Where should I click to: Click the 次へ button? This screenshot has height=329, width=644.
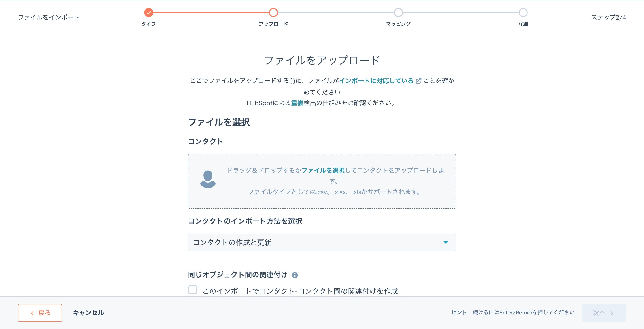(604, 313)
